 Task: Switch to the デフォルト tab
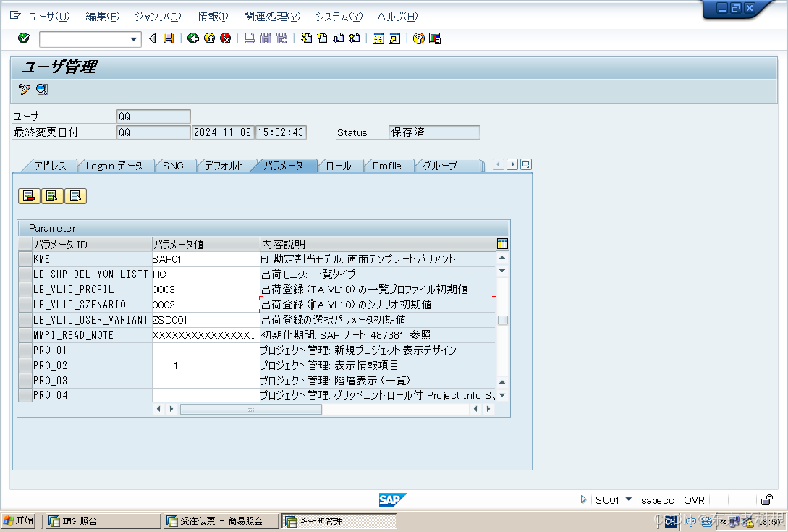[224, 166]
